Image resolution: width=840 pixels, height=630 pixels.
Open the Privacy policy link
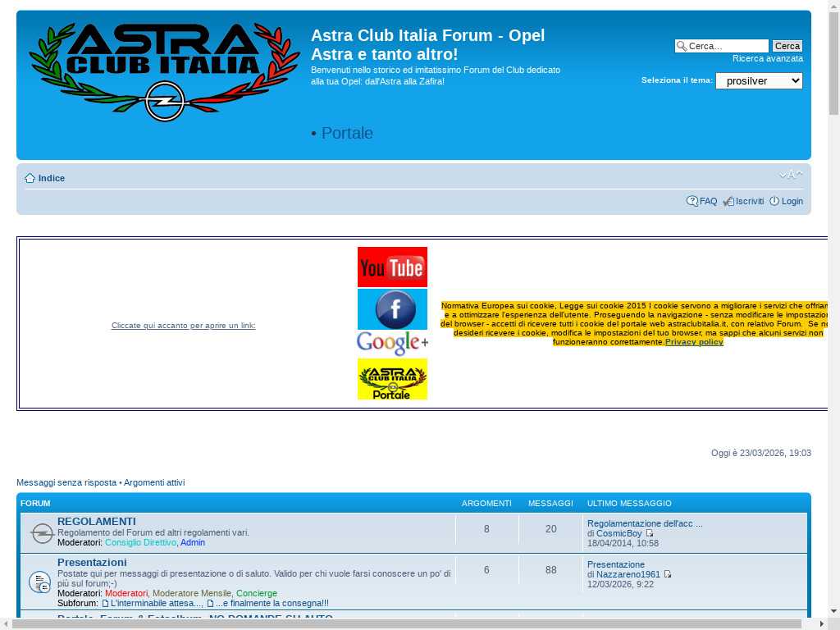pyautogui.click(x=694, y=341)
